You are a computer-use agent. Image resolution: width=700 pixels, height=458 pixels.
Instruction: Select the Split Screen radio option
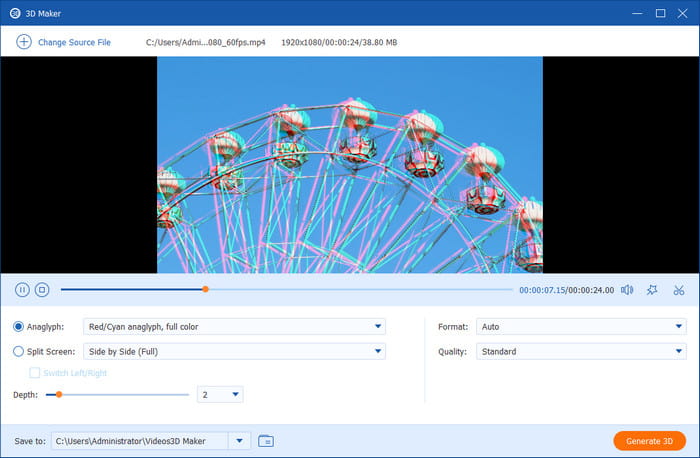[x=19, y=351]
